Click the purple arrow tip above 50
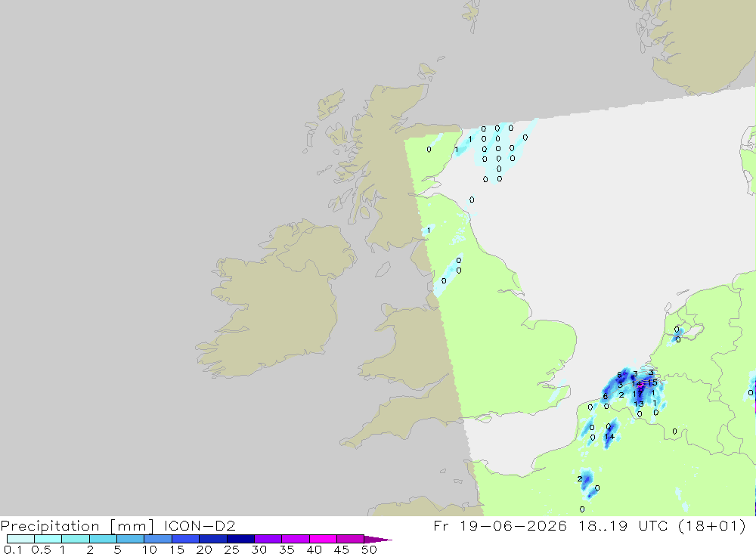This screenshot has height=554, width=756. 377,540
